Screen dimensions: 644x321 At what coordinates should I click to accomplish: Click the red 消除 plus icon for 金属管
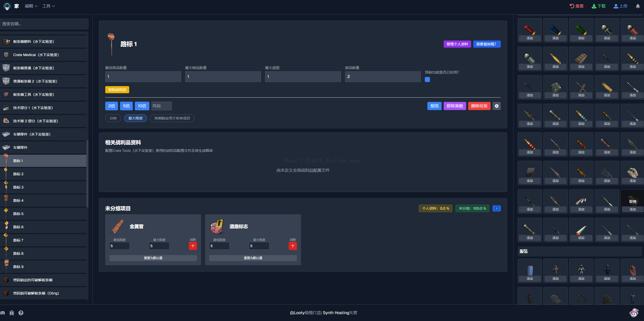tap(193, 246)
